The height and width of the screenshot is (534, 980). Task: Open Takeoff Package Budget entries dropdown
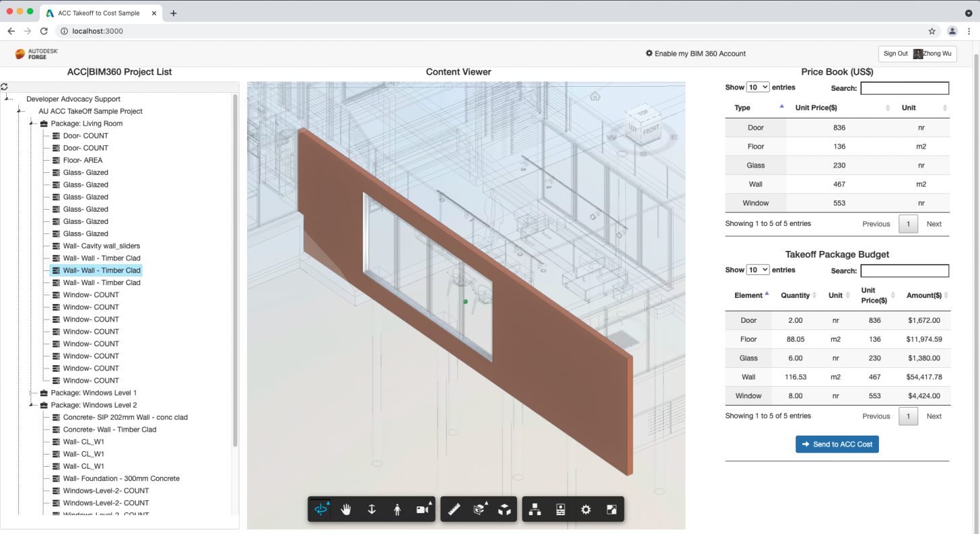coord(758,270)
